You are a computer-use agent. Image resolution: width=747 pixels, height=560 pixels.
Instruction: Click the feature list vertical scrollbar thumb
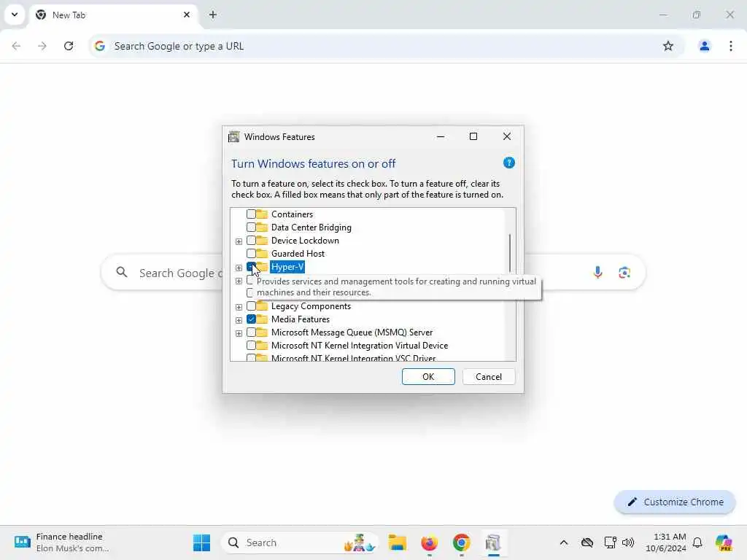(510, 253)
